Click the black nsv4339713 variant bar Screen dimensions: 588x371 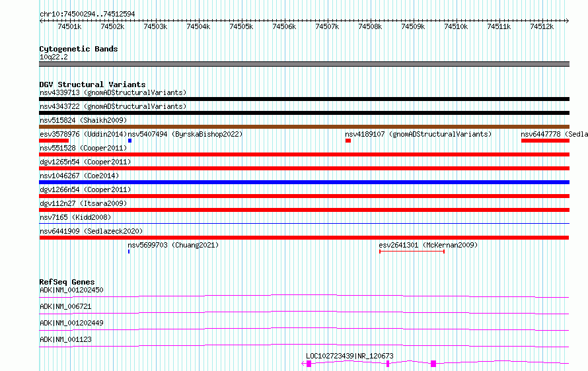click(304, 99)
